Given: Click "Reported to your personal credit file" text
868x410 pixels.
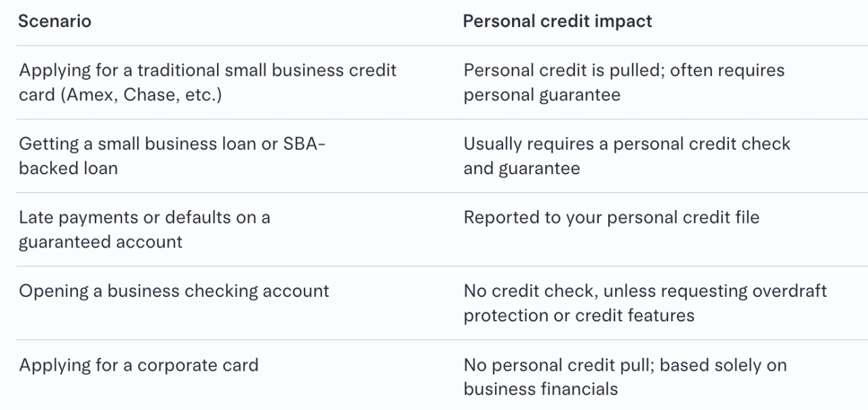Looking at the screenshot, I should click(x=611, y=218).
